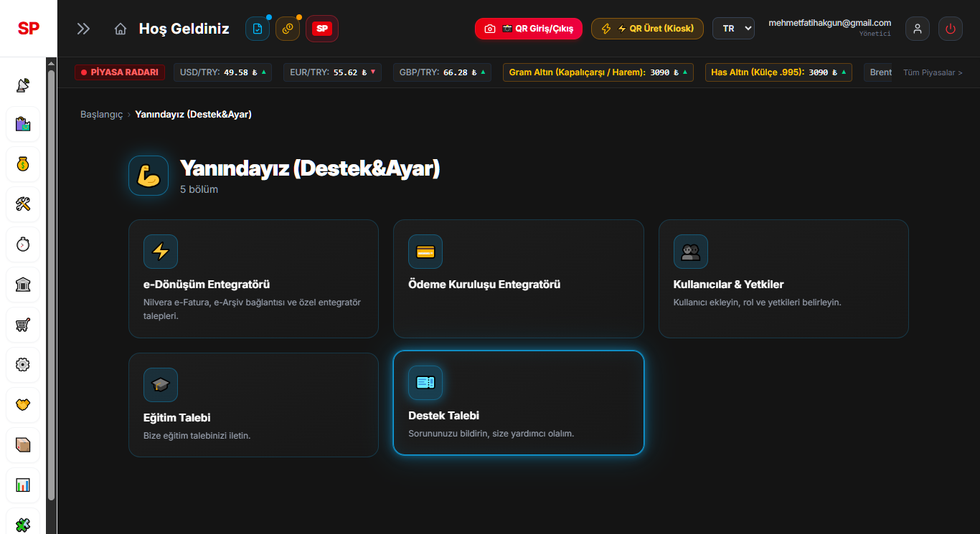Screen dimensions: 980x534
Task: Open the e-Dönüşüm Entegratörü card
Action: [x=253, y=279]
